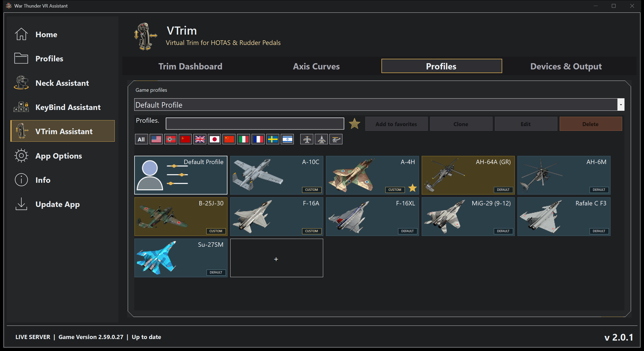This screenshot has height=351, width=644.
Task: Switch to the Devices & Output tab
Action: (x=566, y=66)
